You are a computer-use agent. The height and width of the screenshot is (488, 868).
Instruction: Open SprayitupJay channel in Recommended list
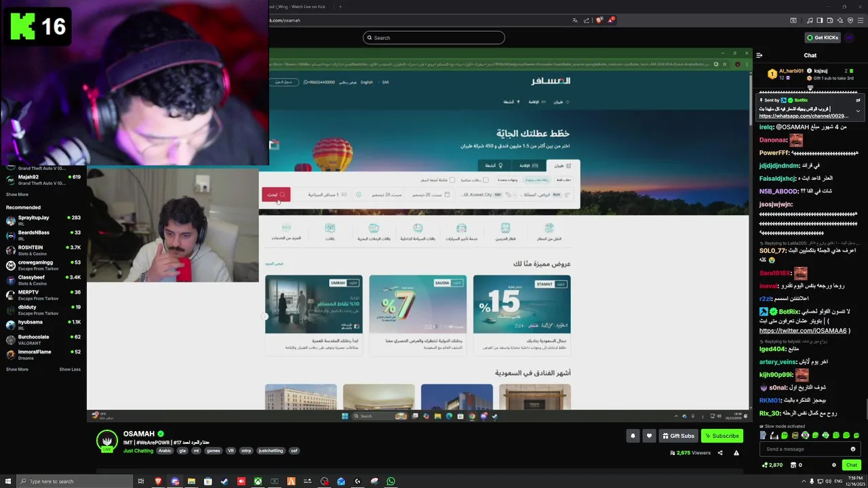[x=43, y=220]
